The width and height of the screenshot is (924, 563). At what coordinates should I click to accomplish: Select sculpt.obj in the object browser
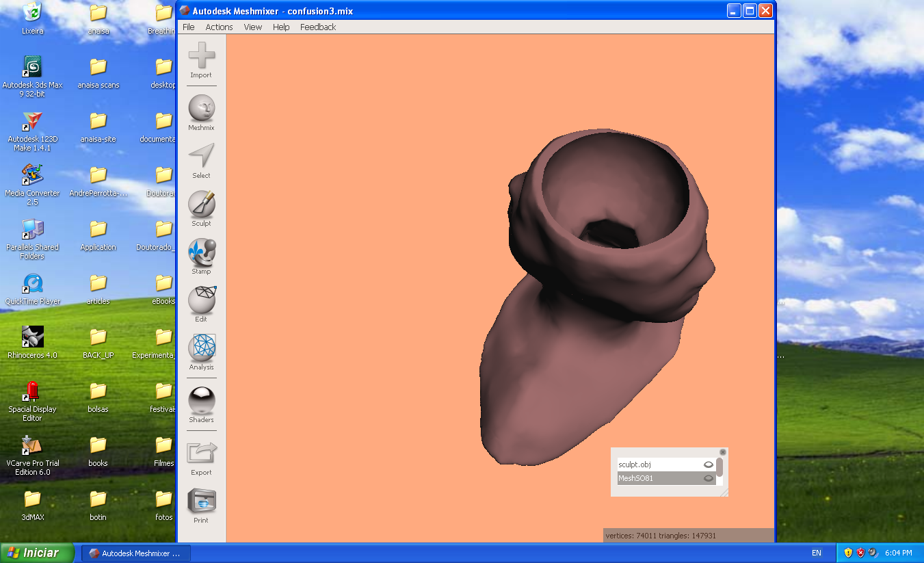click(666, 464)
